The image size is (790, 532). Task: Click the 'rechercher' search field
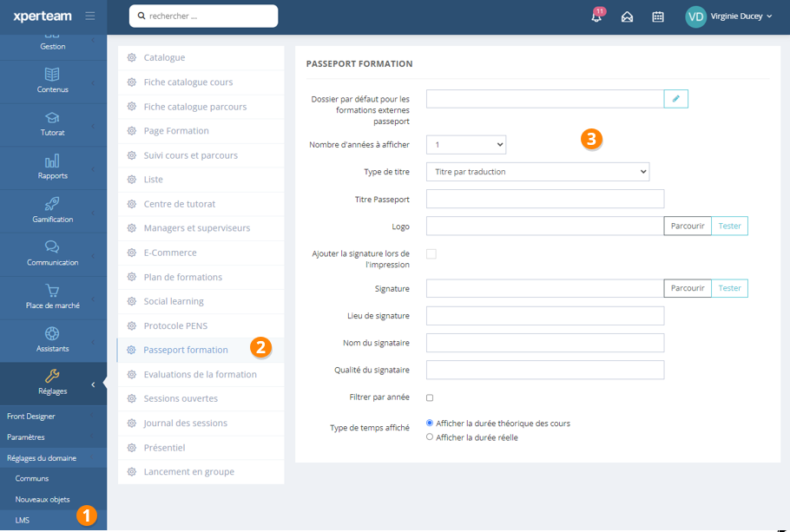(203, 16)
